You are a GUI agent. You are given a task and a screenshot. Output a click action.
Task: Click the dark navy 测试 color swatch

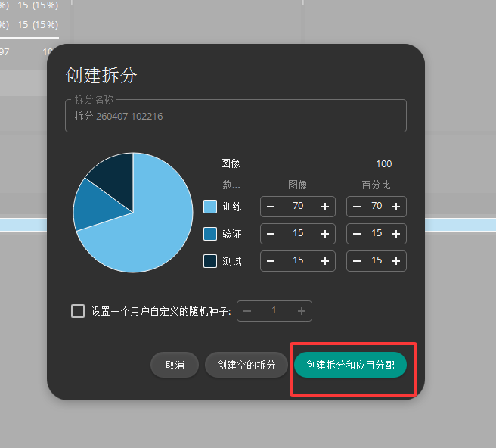[x=210, y=261]
